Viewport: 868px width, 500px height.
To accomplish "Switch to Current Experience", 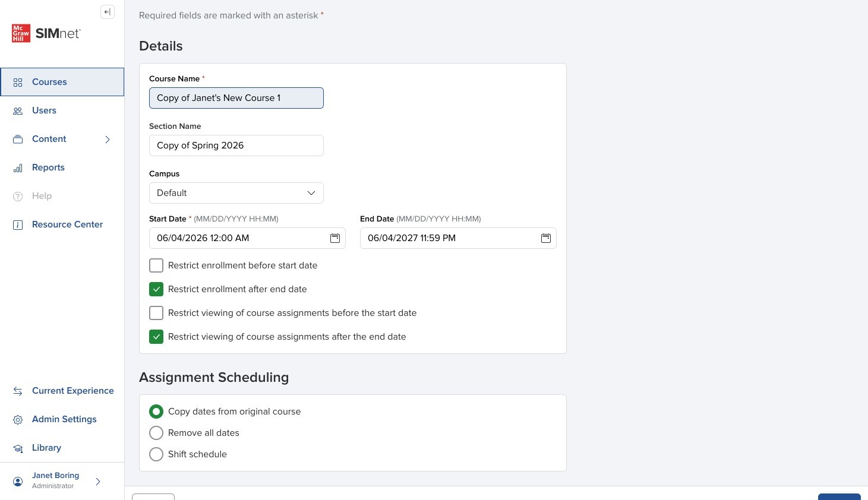I will pyautogui.click(x=62, y=391).
